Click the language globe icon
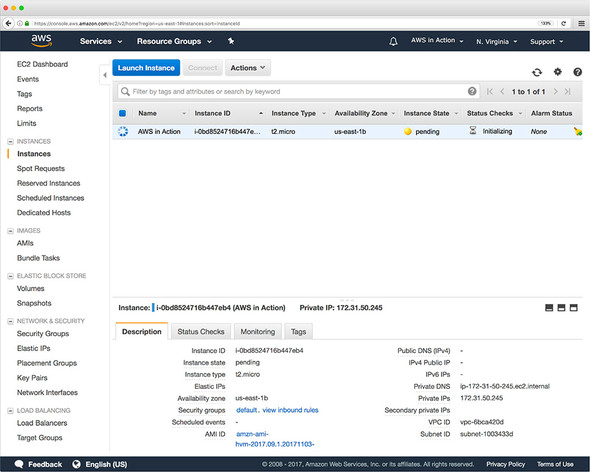This screenshot has height=472, width=590. tap(76, 464)
